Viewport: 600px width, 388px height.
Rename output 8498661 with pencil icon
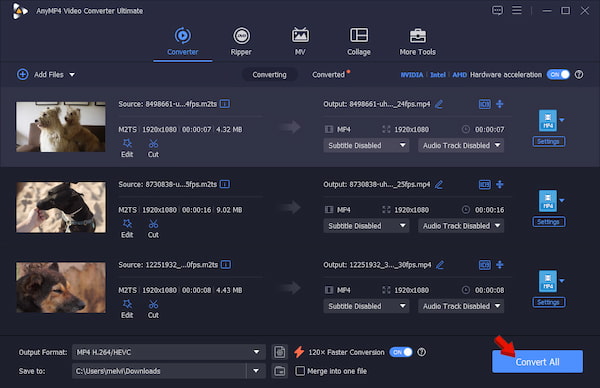(439, 104)
